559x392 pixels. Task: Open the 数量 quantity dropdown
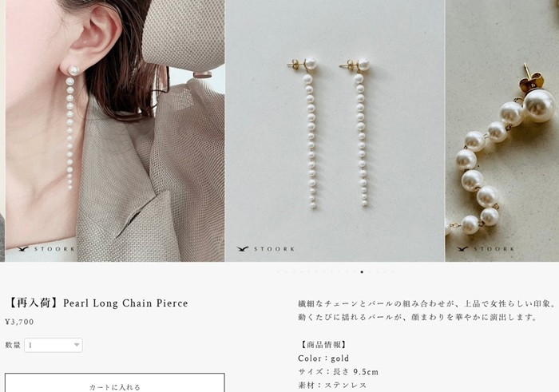click(54, 345)
